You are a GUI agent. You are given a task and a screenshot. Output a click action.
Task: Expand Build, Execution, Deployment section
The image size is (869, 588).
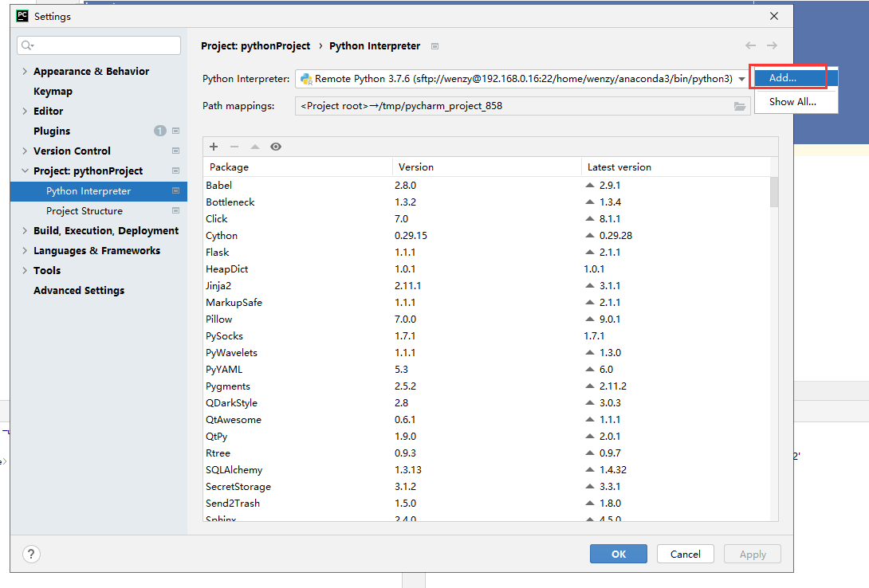(25, 231)
